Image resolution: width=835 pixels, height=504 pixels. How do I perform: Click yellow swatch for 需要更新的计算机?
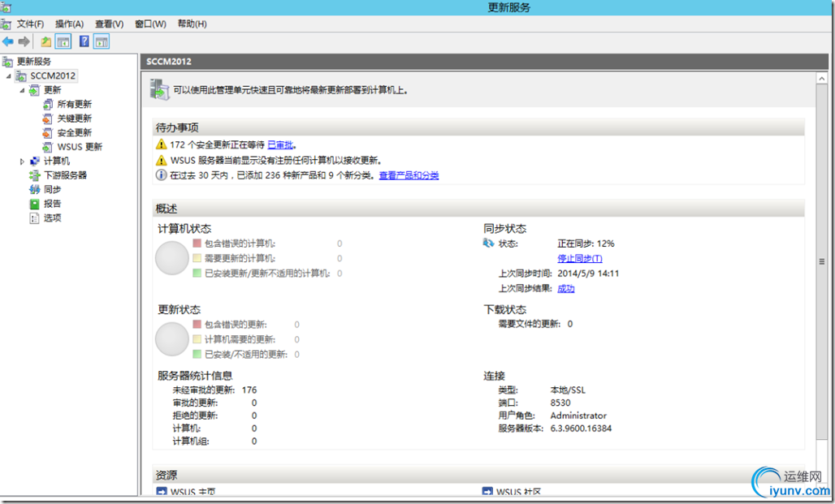[197, 258]
